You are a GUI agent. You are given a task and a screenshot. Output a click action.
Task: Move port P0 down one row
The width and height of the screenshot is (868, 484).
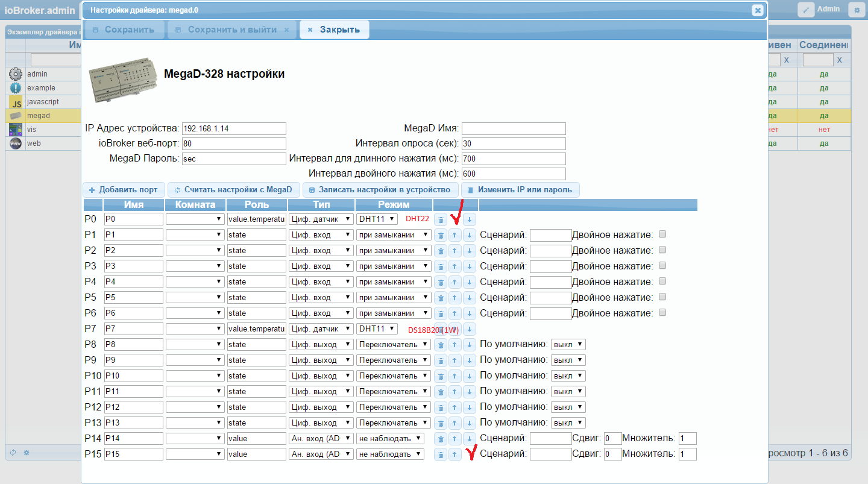coord(470,219)
